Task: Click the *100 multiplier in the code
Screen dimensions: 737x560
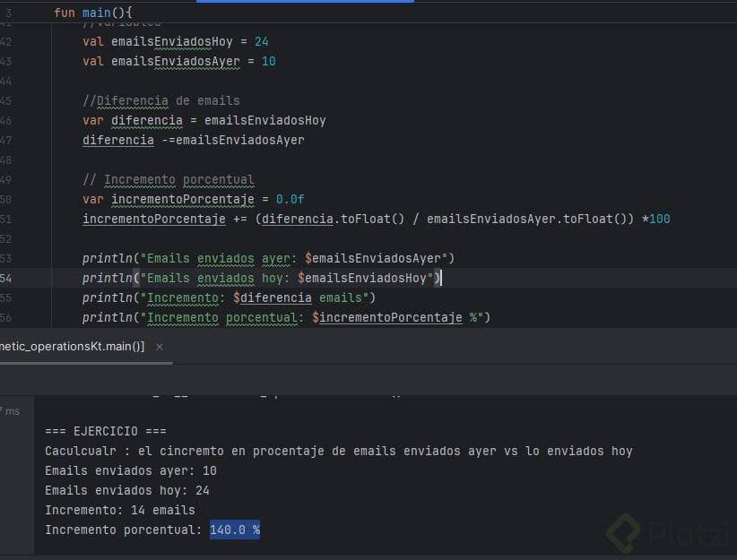Action: pos(656,219)
